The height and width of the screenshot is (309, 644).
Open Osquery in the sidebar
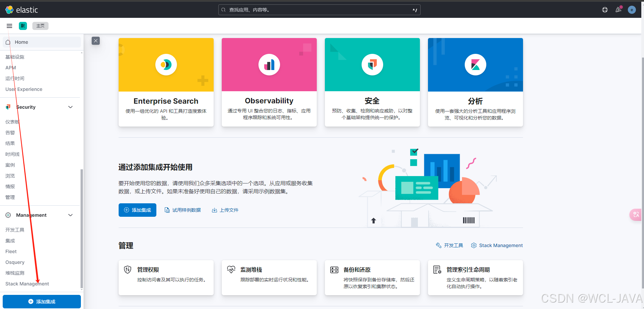click(x=15, y=262)
